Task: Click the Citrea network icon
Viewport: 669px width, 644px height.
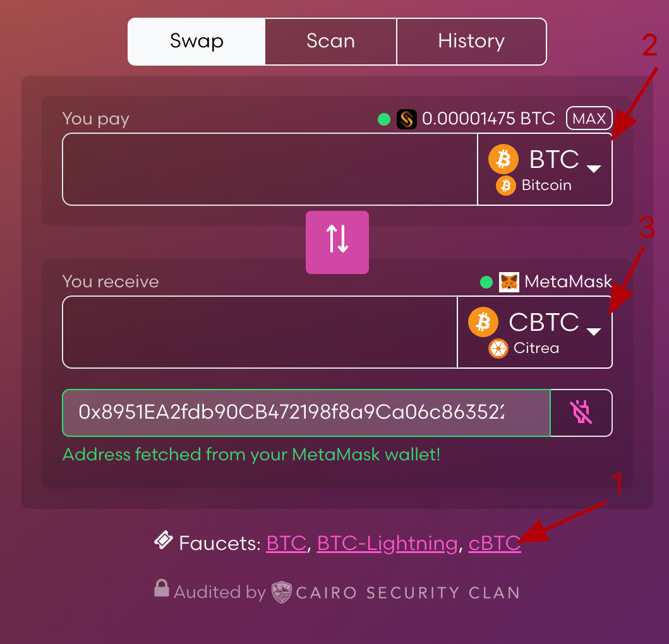Action: click(x=498, y=348)
